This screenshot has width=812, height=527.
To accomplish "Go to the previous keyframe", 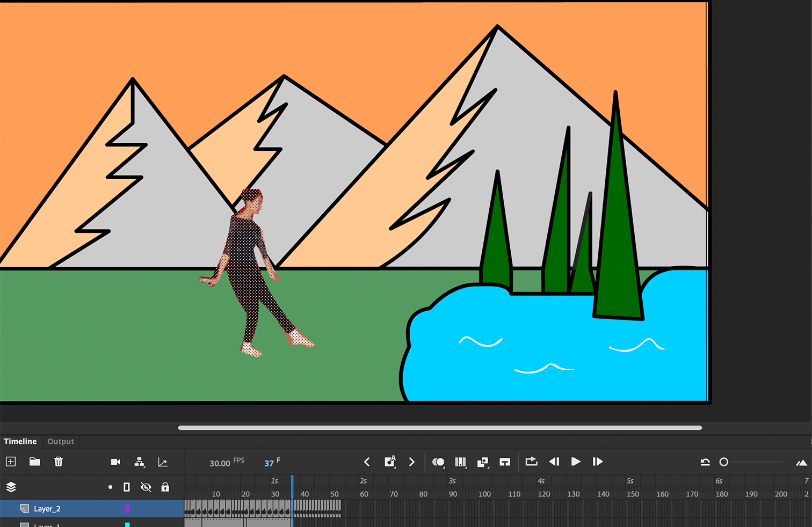I will point(367,462).
